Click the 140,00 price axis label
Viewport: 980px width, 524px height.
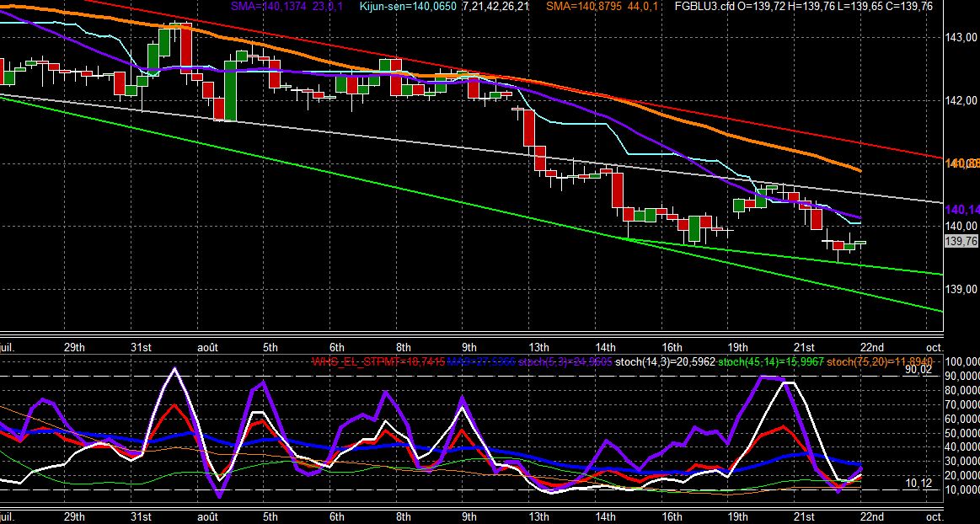[961, 226]
